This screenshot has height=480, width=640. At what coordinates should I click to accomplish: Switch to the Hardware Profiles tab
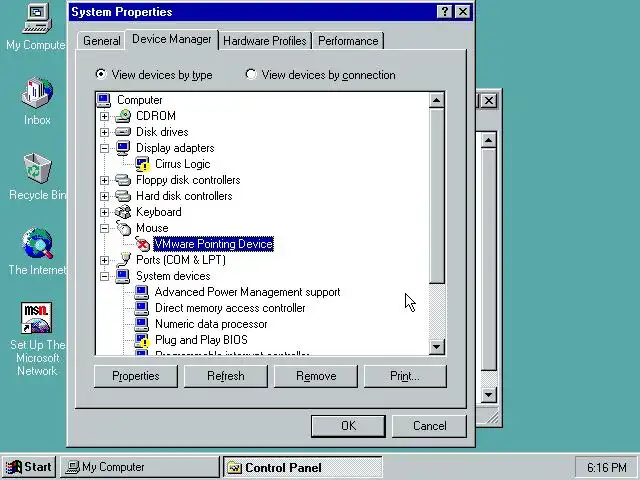(265, 41)
